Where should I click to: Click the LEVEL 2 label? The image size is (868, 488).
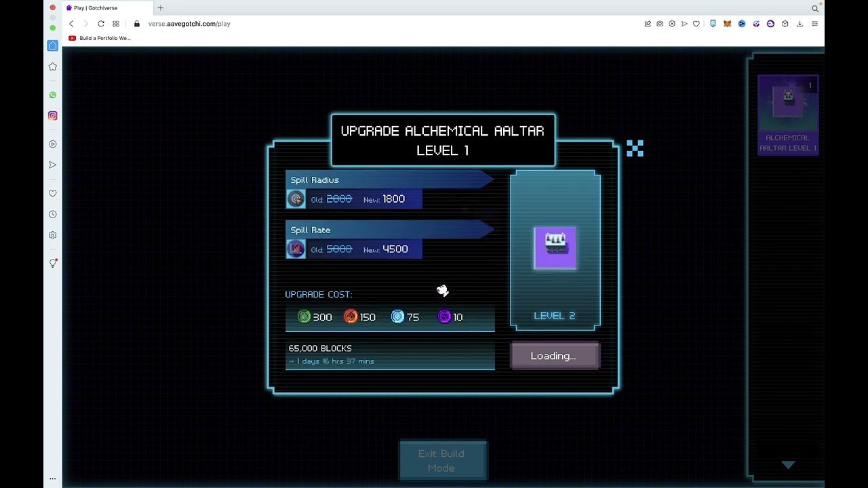(x=555, y=316)
